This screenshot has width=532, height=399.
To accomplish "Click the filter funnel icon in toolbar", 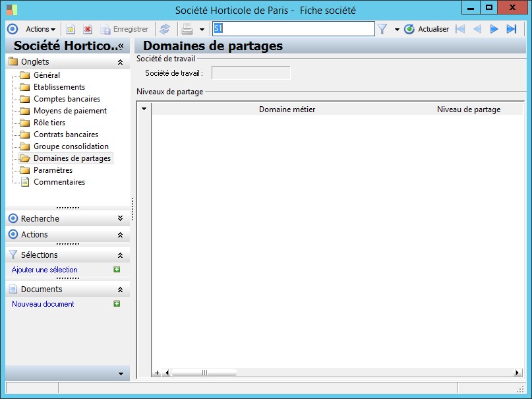I will coord(382,29).
